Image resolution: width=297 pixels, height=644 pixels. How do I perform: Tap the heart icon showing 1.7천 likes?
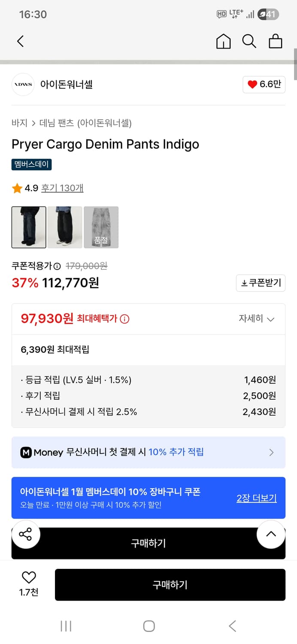(27, 577)
